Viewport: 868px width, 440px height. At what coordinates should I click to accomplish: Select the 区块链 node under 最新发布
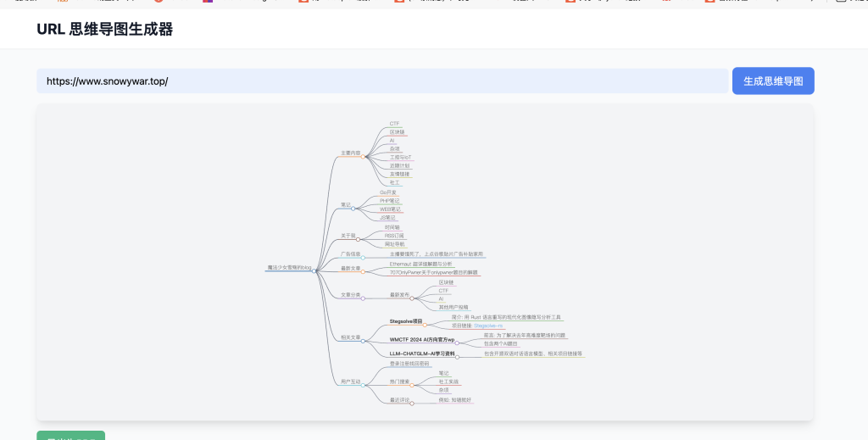(446, 282)
